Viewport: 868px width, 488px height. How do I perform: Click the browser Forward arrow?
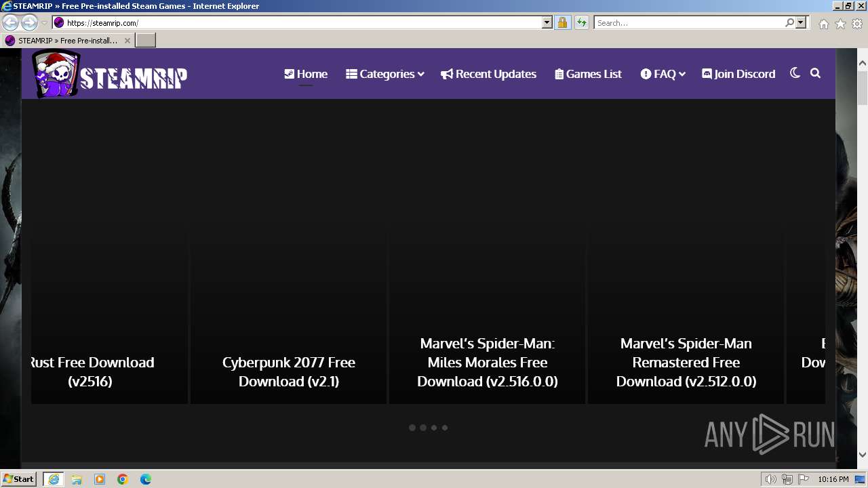tap(29, 22)
